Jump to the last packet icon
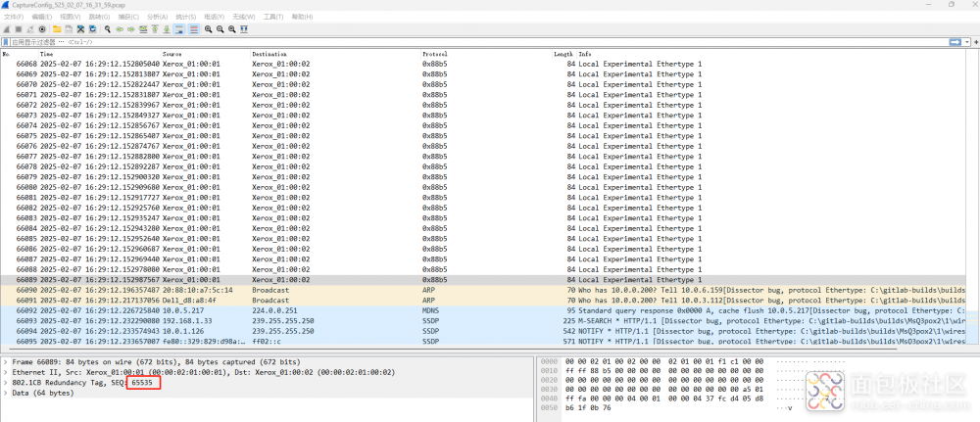This screenshot has width=980, height=422. coord(167,29)
